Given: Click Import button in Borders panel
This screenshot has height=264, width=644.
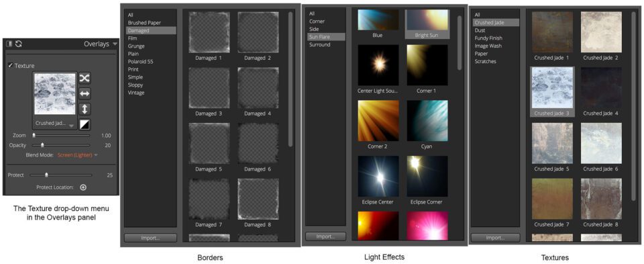Looking at the screenshot, I should point(150,238).
